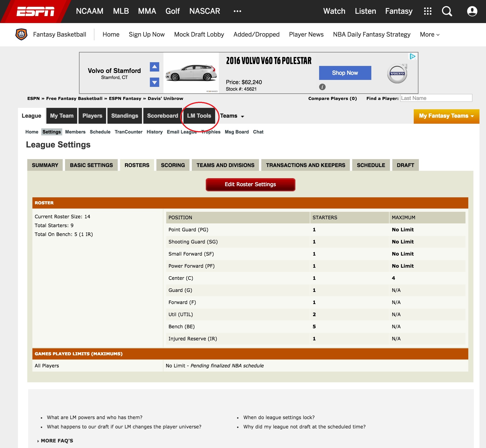Open Mock Draft Lobby

[199, 34]
